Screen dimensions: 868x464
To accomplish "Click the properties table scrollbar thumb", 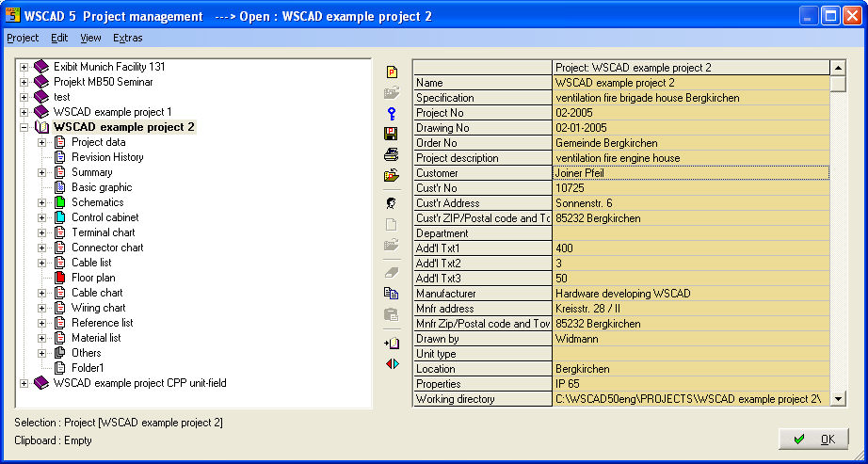I will (x=838, y=84).
